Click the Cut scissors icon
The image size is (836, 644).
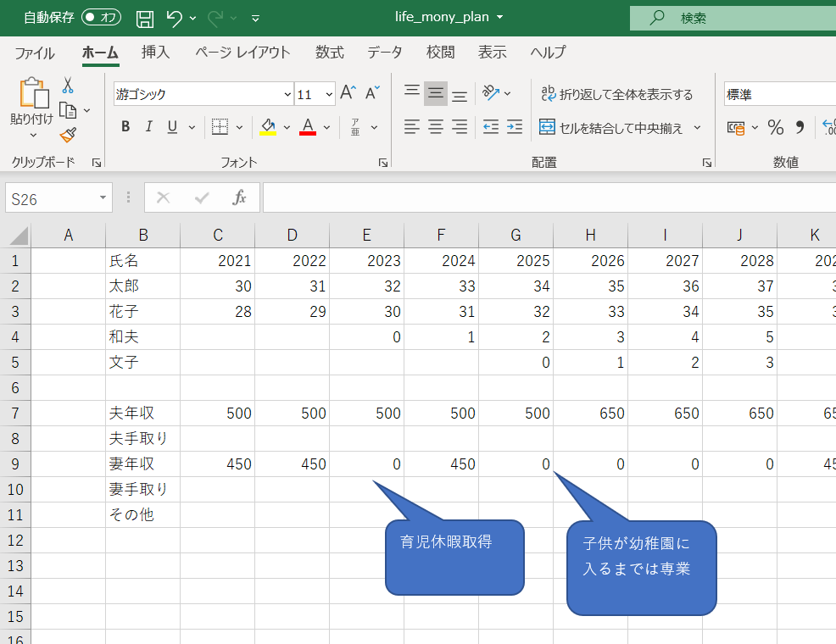tap(68, 85)
